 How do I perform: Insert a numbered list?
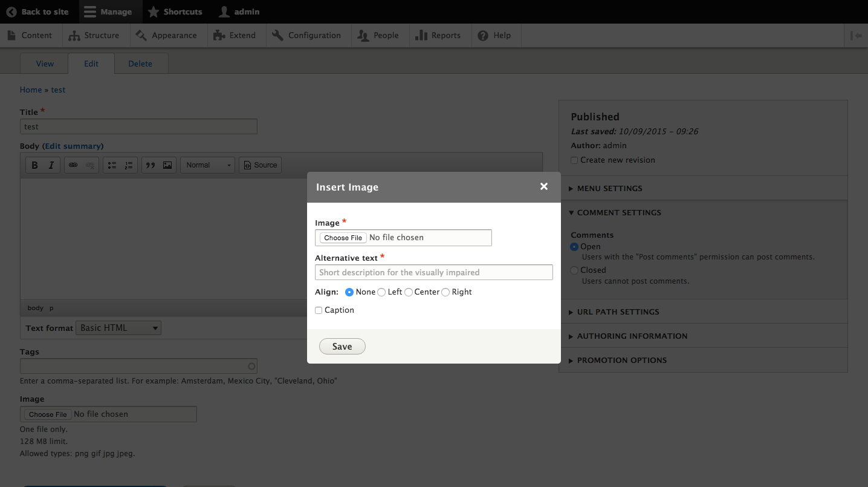(129, 165)
